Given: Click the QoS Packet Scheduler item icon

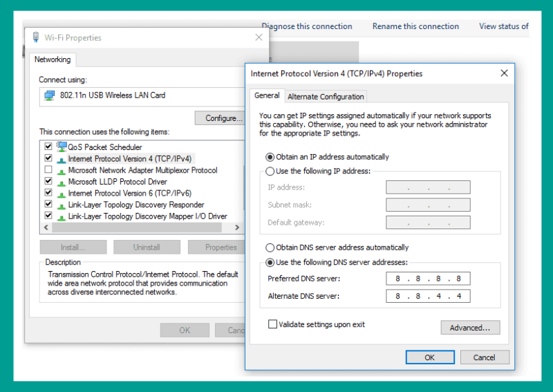Looking at the screenshot, I should [62, 147].
